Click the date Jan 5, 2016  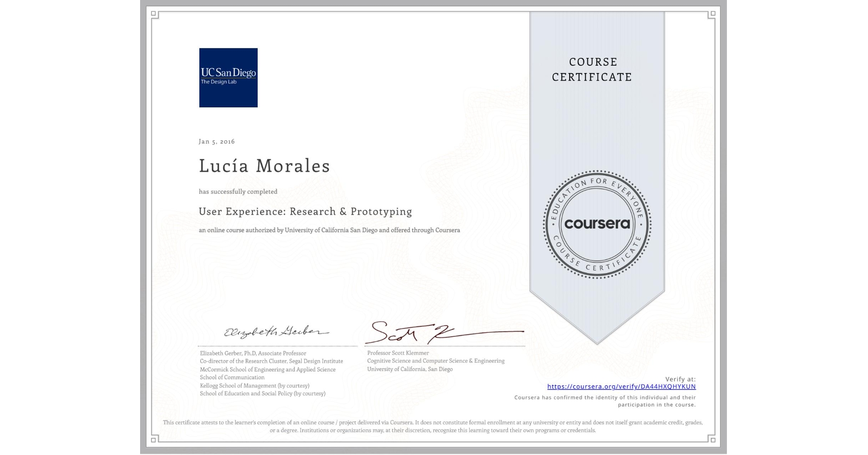tap(217, 141)
